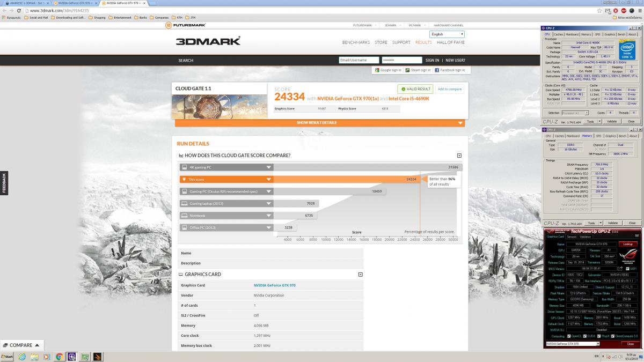Open the 4K gaming PC row dropdown
Image resolution: width=644 pixels, height=362 pixels.
269,167
